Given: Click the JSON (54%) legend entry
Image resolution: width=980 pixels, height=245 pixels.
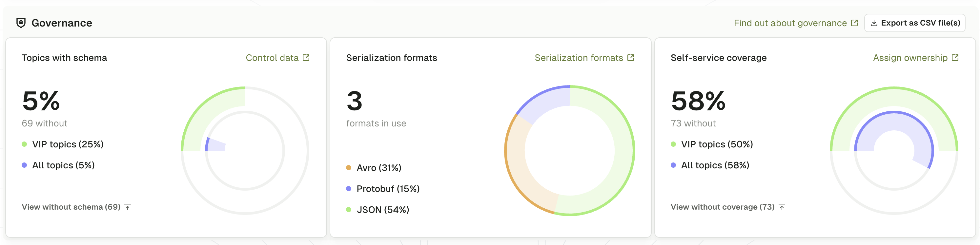Looking at the screenshot, I should [x=383, y=209].
